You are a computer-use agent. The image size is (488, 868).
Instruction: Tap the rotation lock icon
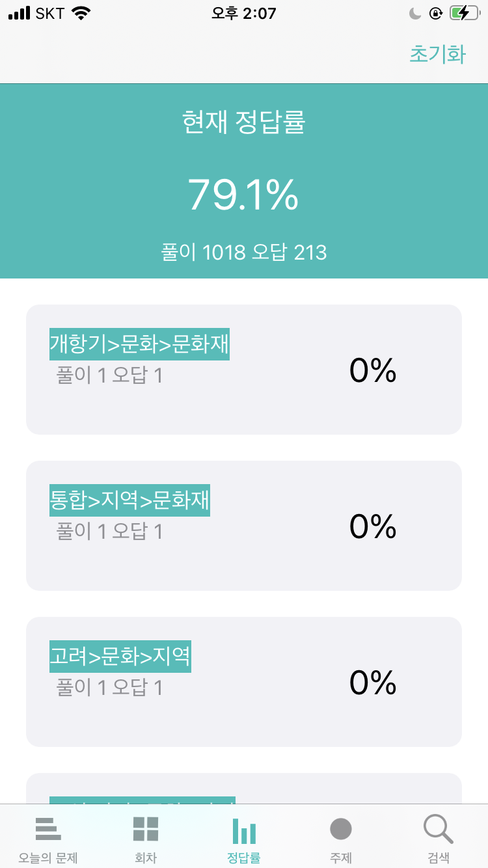pos(436,12)
